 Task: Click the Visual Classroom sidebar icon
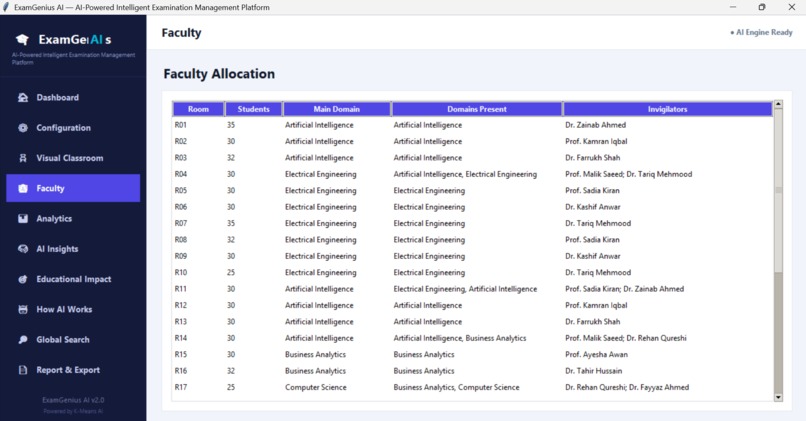click(23, 158)
